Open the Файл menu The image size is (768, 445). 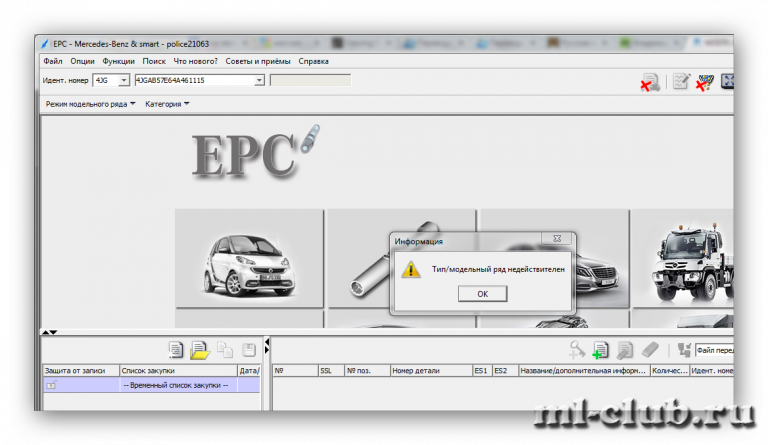pos(53,61)
